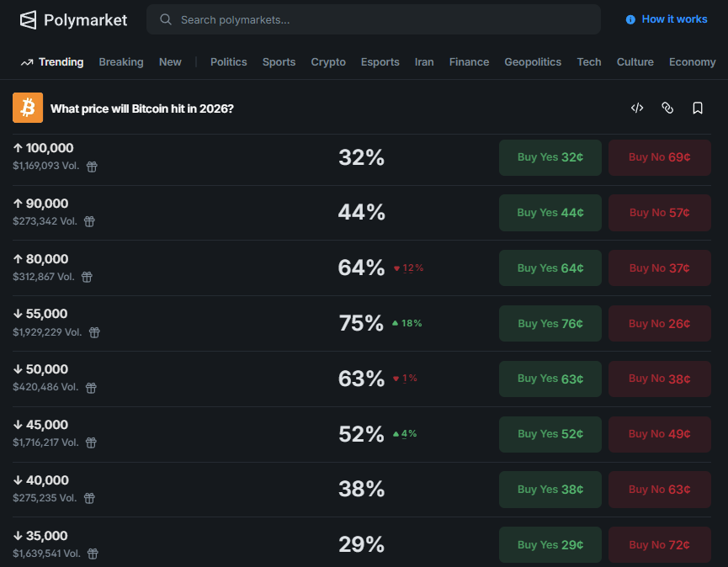728x567 pixels.
Task: Click the embed code icon
Action: 637,108
